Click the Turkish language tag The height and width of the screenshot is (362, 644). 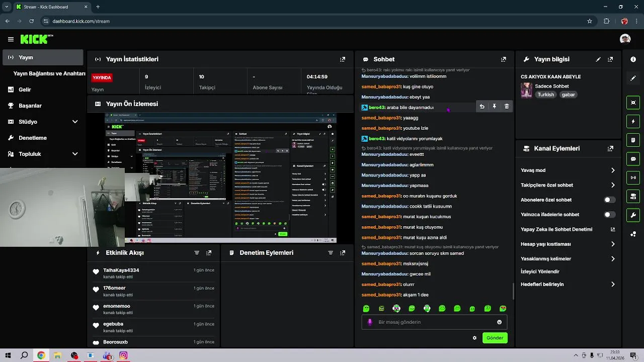coord(545,95)
